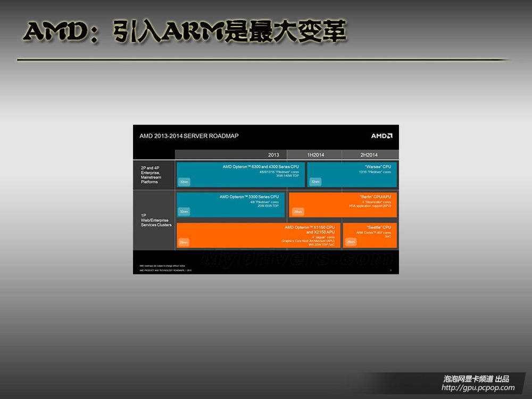Click the 32nm badge in the Warsaw block
The height and width of the screenshot is (399, 532).
pos(315,182)
